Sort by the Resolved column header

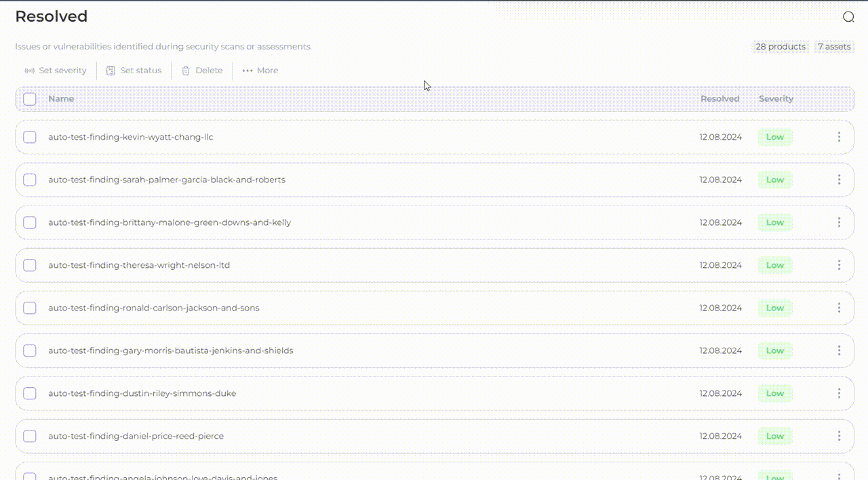point(719,99)
